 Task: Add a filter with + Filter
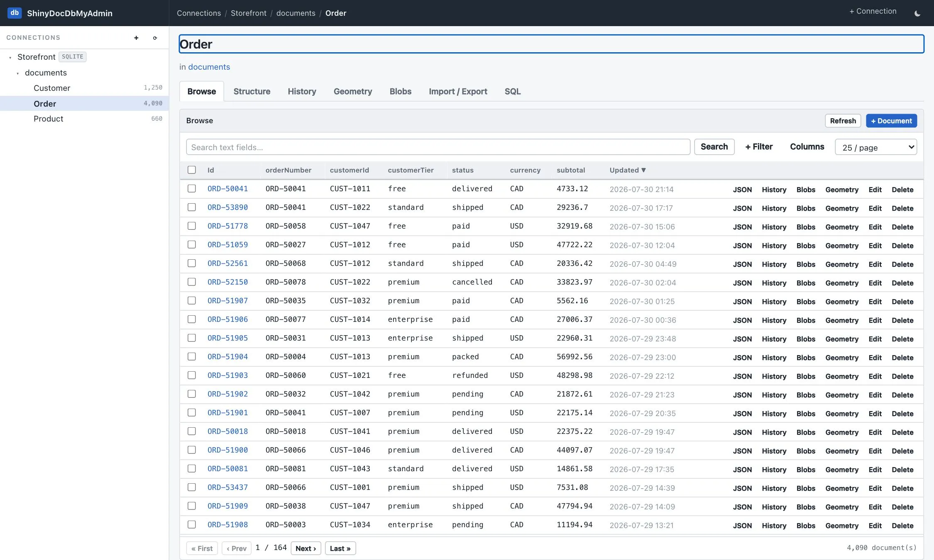[759, 147]
